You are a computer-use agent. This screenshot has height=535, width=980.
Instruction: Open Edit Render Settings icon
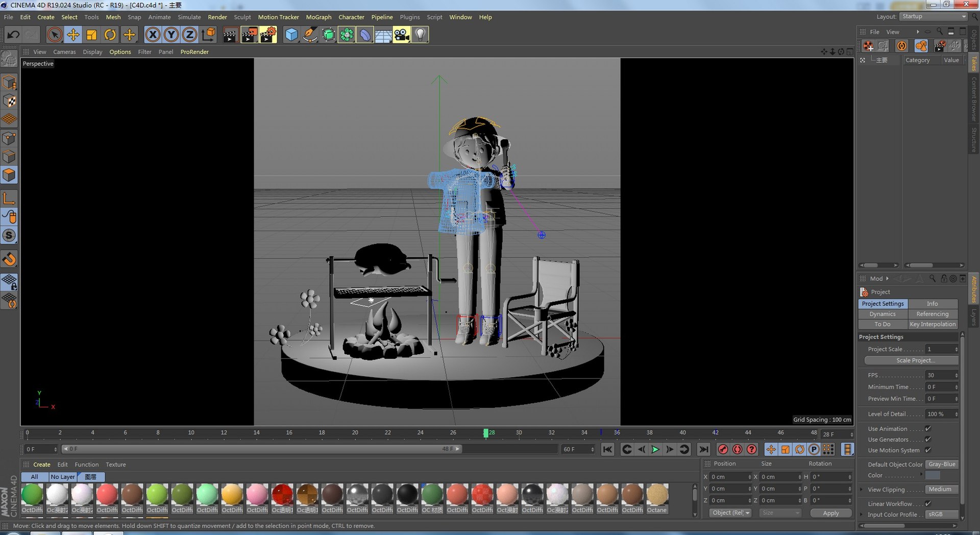(268, 35)
